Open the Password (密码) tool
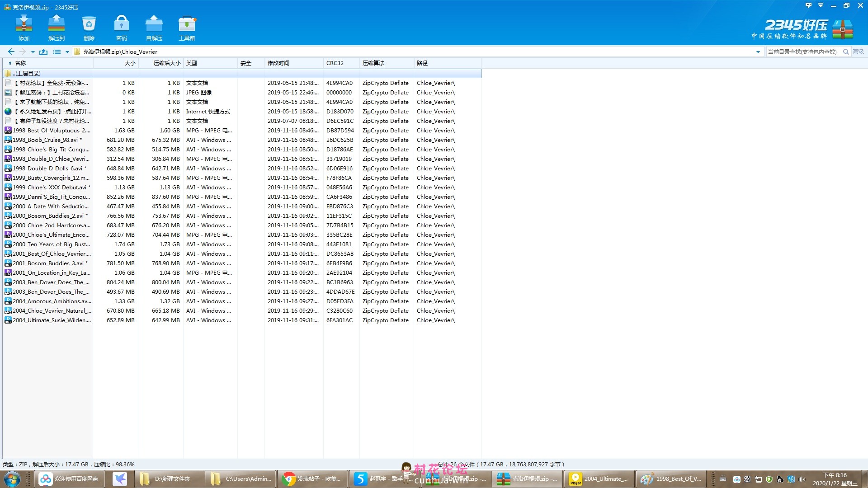The width and height of the screenshot is (868, 488). (x=122, y=28)
